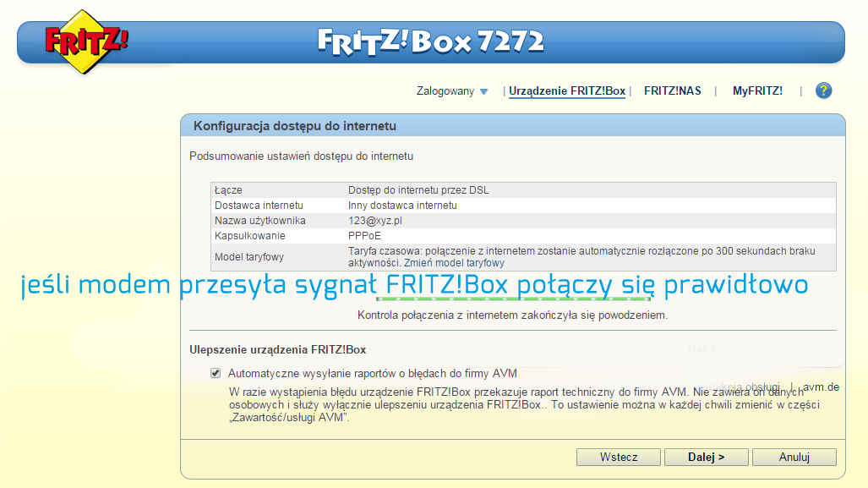Click the Wstecz button
The height and width of the screenshot is (488, 868).
pos(619,457)
